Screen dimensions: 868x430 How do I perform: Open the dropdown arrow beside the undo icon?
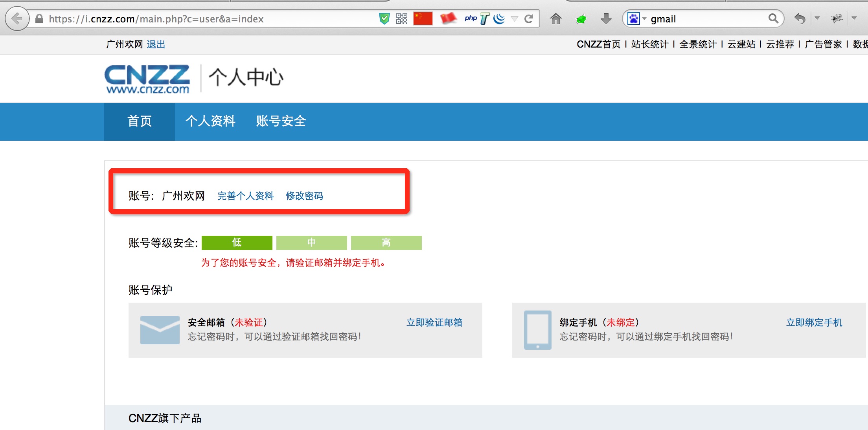click(817, 18)
